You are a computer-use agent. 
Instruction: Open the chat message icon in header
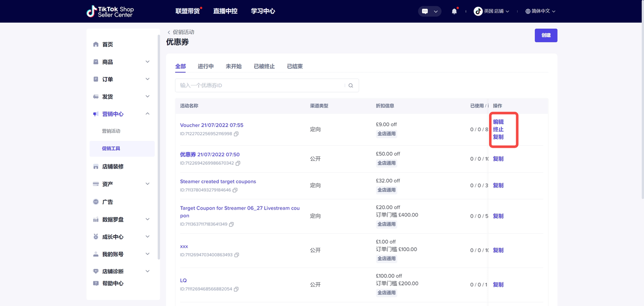click(x=425, y=11)
